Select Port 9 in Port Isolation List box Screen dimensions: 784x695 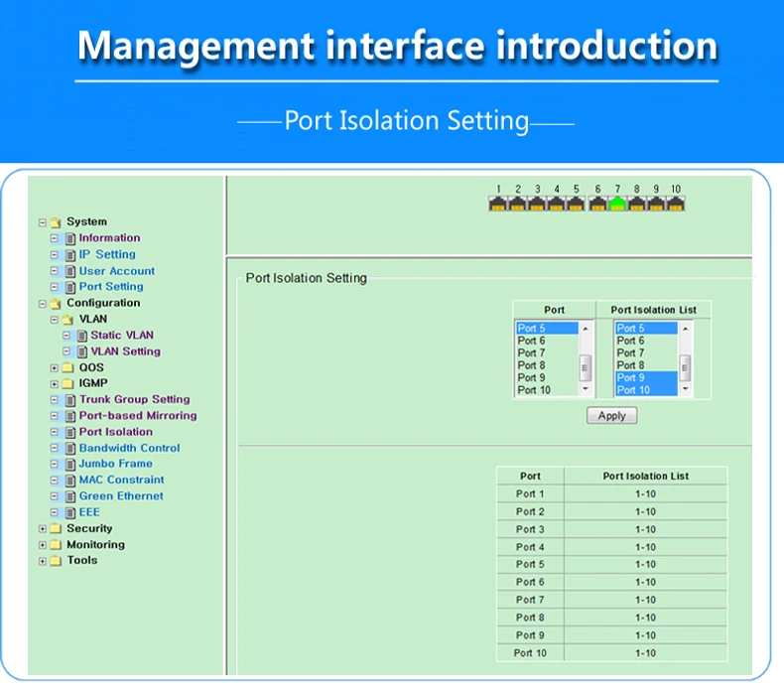pos(646,377)
